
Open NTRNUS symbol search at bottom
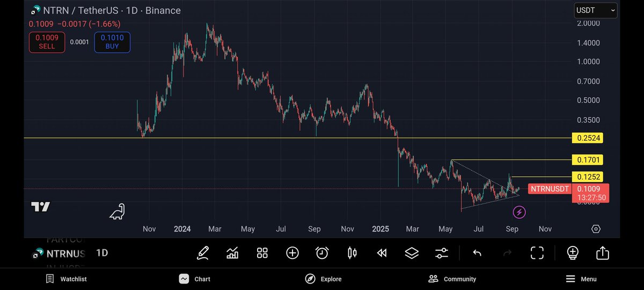point(59,253)
